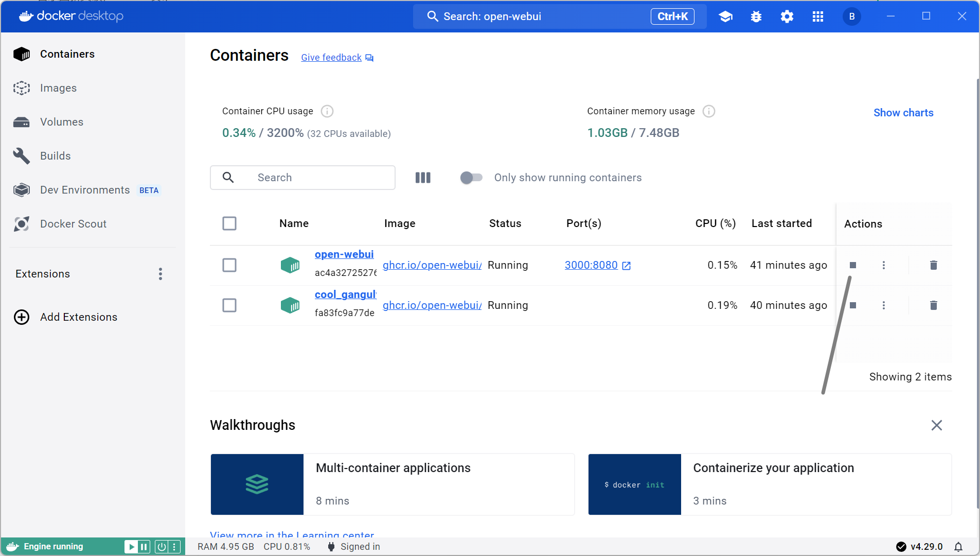Open Multi-container applications walkthrough card
This screenshot has height=556, width=980.
point(393,484)
